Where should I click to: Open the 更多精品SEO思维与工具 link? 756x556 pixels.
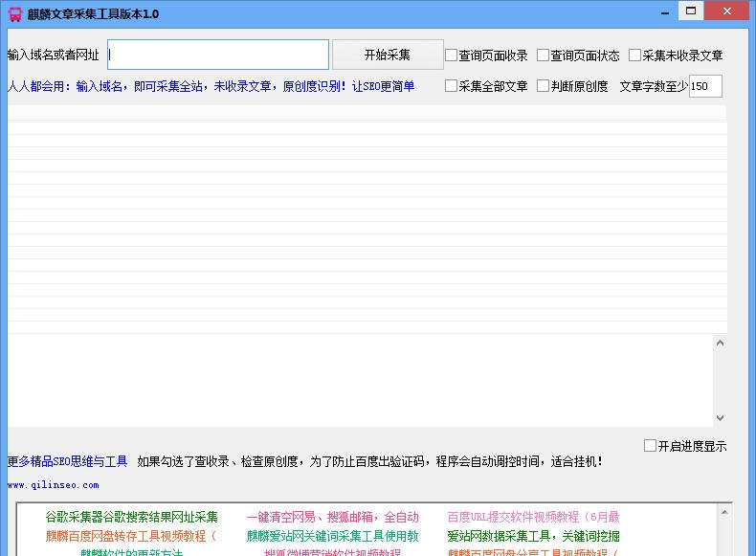coord(67,461)
